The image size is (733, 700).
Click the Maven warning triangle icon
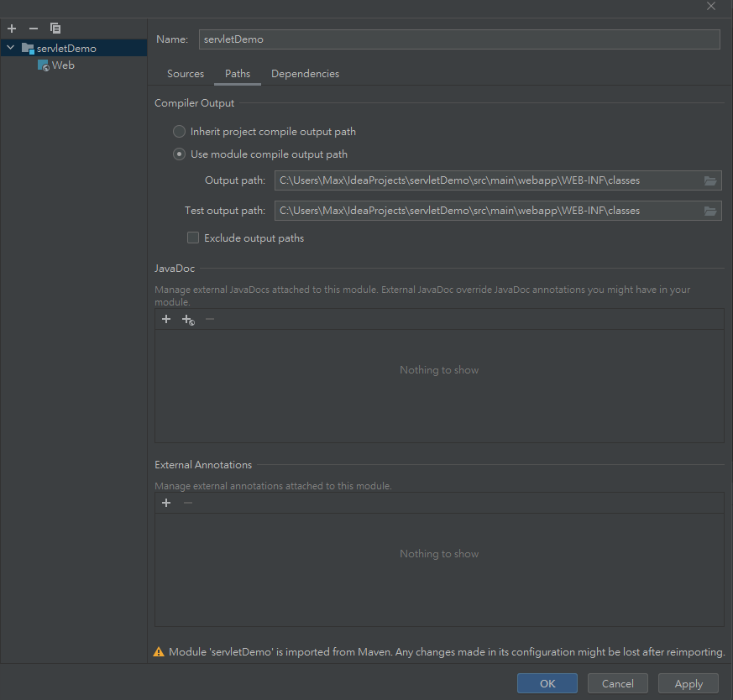[159, 652]
